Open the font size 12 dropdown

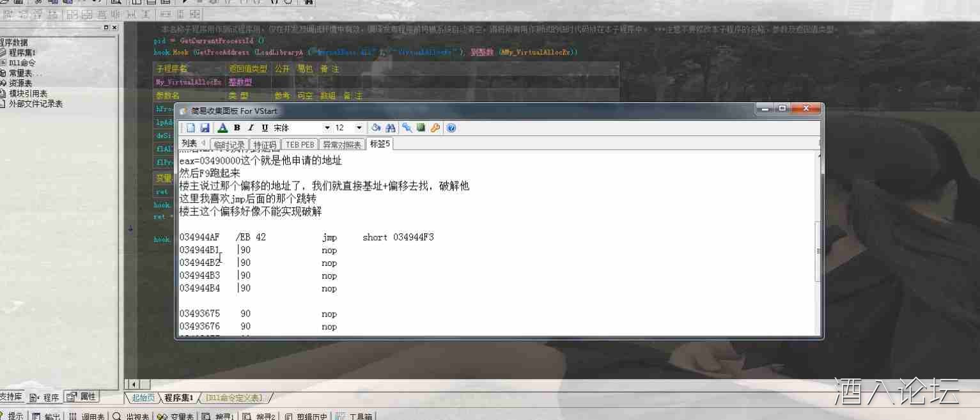pyautogui.click(x=359, y=128)
